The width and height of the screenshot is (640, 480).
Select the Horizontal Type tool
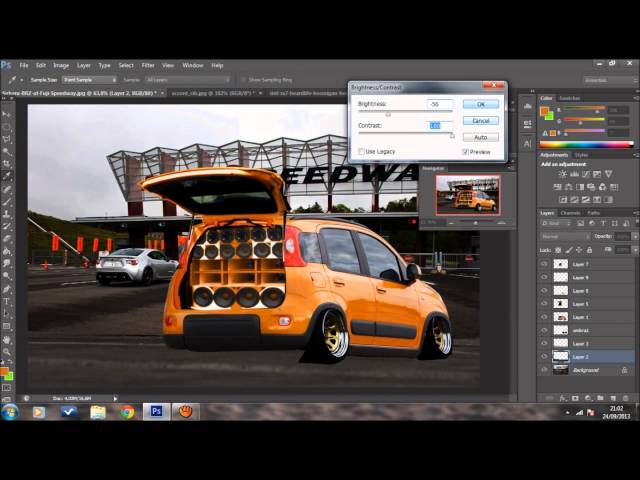point(7,301)
